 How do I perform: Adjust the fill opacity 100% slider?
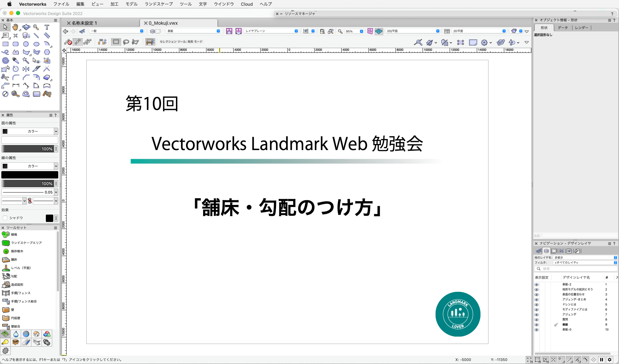[27, 149]
